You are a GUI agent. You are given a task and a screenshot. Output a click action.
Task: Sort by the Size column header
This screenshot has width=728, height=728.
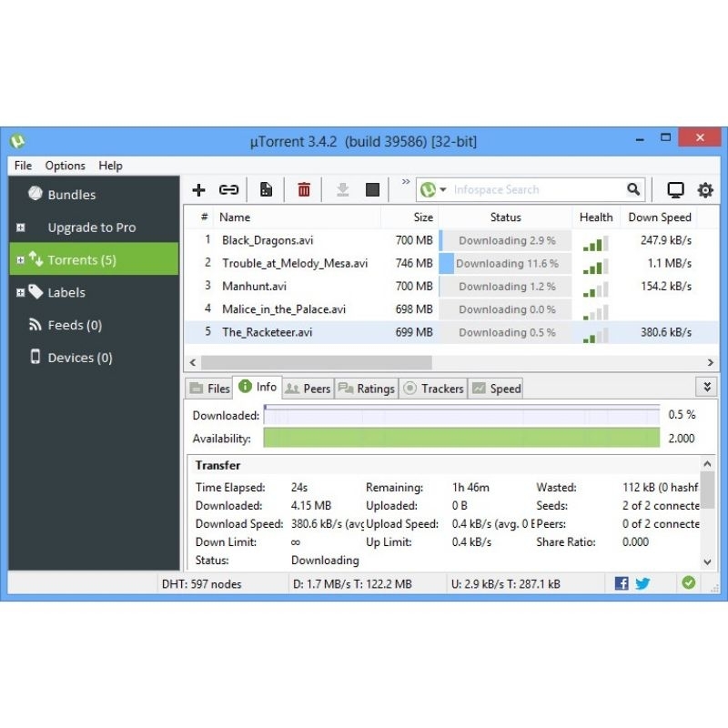coord(409,217)
